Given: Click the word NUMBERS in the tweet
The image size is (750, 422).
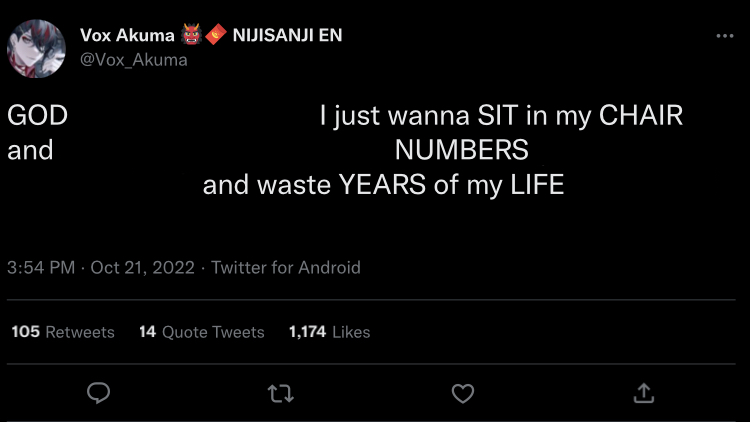Looking at the screenshot, I should pyautogui.click(x=461, y=151).
